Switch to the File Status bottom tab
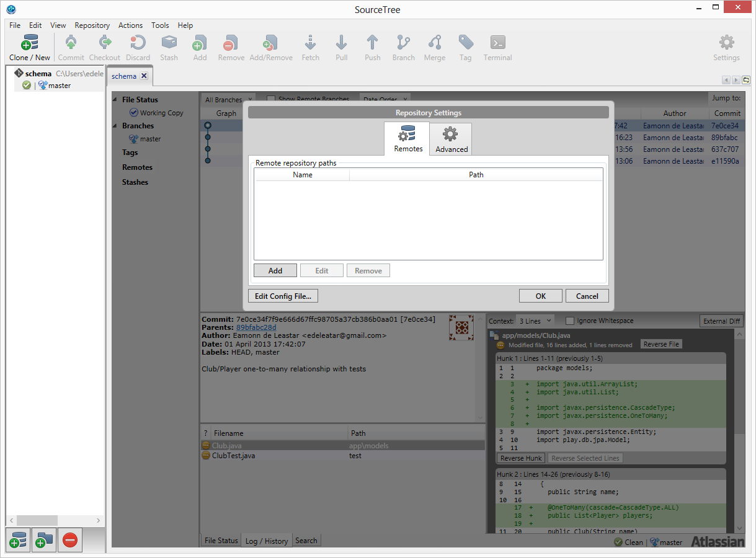 coord(221,540)
